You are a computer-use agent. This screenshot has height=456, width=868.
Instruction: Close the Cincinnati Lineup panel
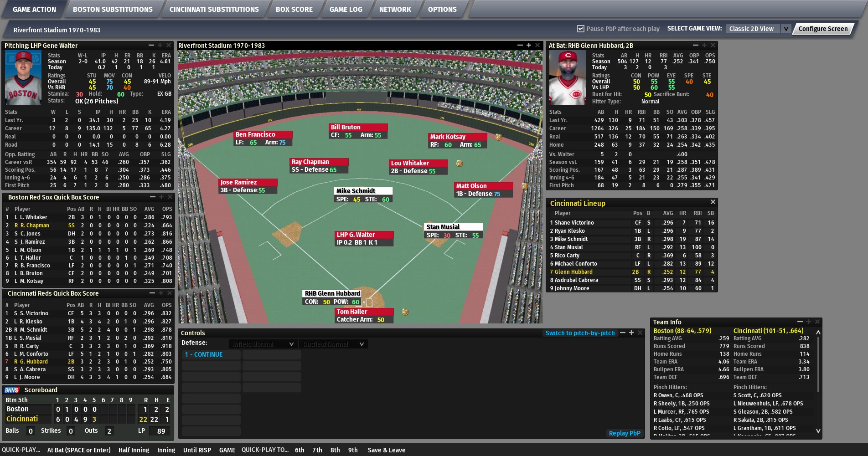click(x=713, y=202)
